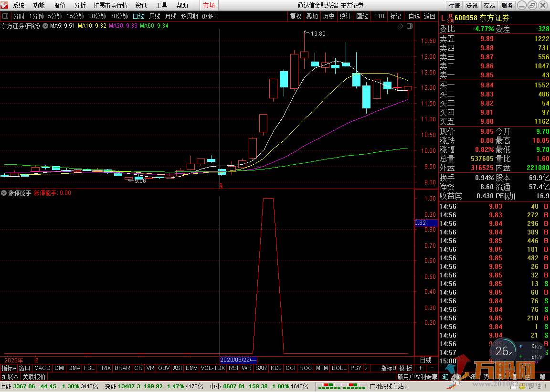Open the 指标A selector
This screenshot has width=550, height=392.
click(9, 368)
